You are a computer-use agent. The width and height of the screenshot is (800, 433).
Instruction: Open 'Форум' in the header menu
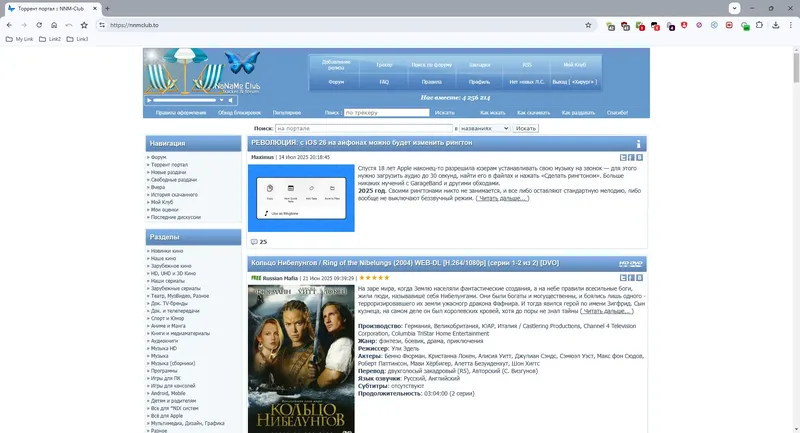pos(336,82)
